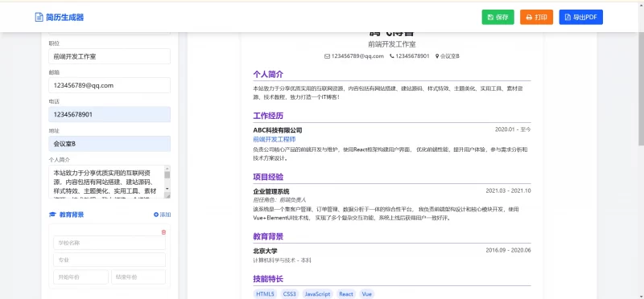Click the 个人简介 heading in preview

268,75
